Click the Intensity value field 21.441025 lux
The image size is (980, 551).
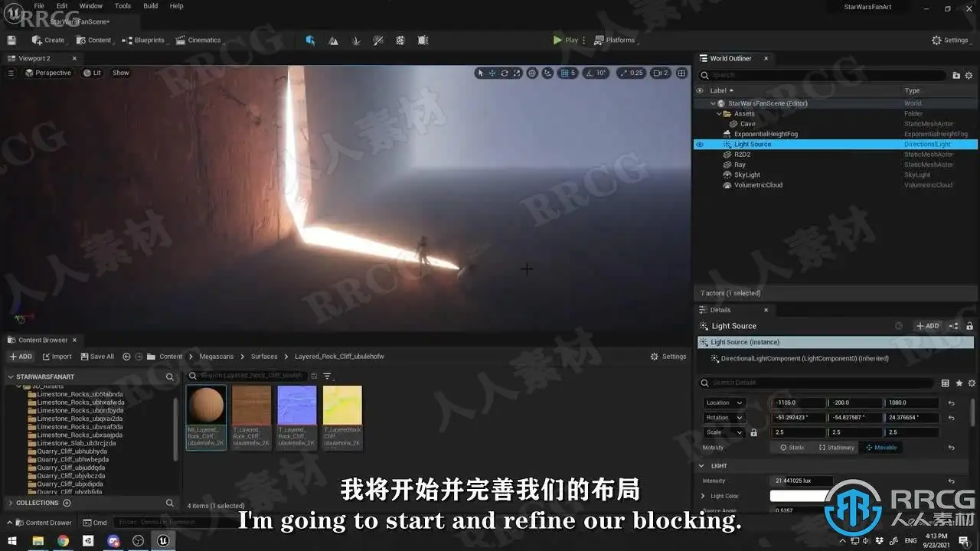coord(801,481)
